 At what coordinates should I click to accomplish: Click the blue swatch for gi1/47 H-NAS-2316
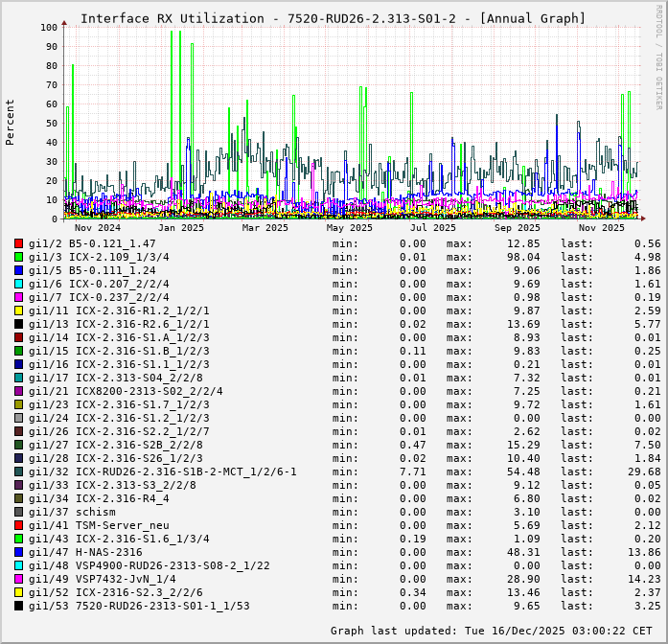click(x=18, y=552)
